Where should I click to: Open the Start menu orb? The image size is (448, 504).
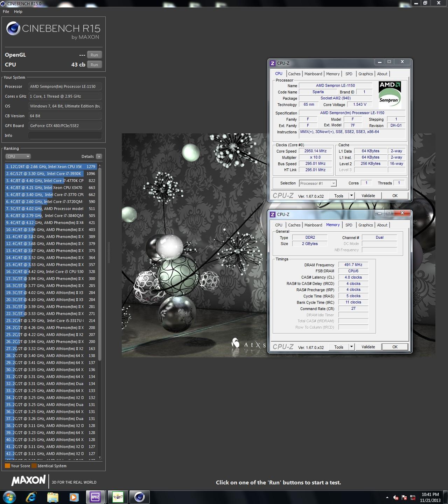coord(9,497)
